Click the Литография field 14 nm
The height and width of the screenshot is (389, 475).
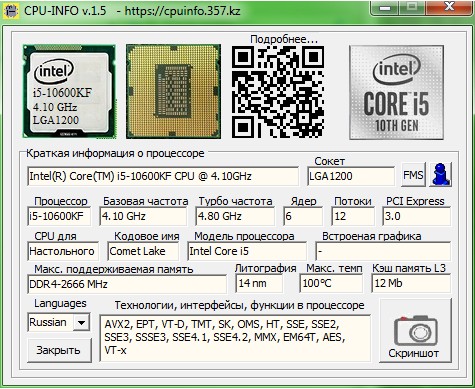pos(259,283)
